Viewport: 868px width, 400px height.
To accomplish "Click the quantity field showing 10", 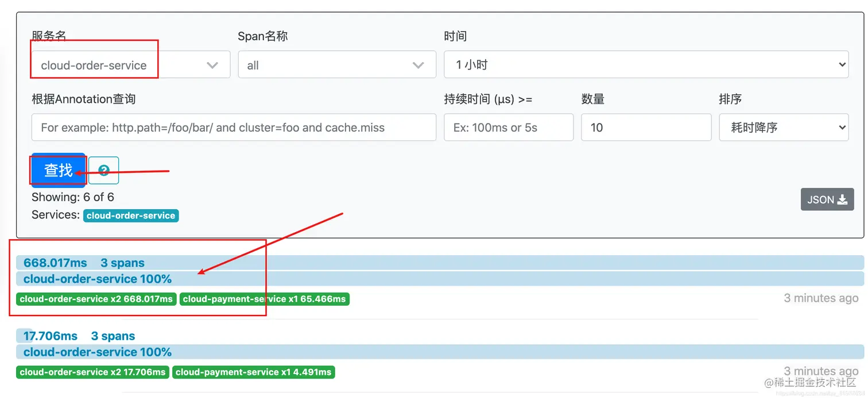I will 646,127.
